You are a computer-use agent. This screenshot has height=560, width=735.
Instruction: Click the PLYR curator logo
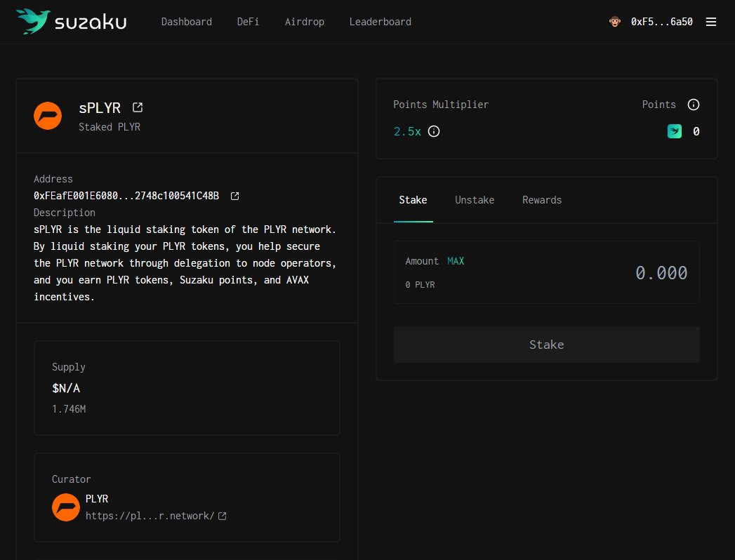coord(65,507)
